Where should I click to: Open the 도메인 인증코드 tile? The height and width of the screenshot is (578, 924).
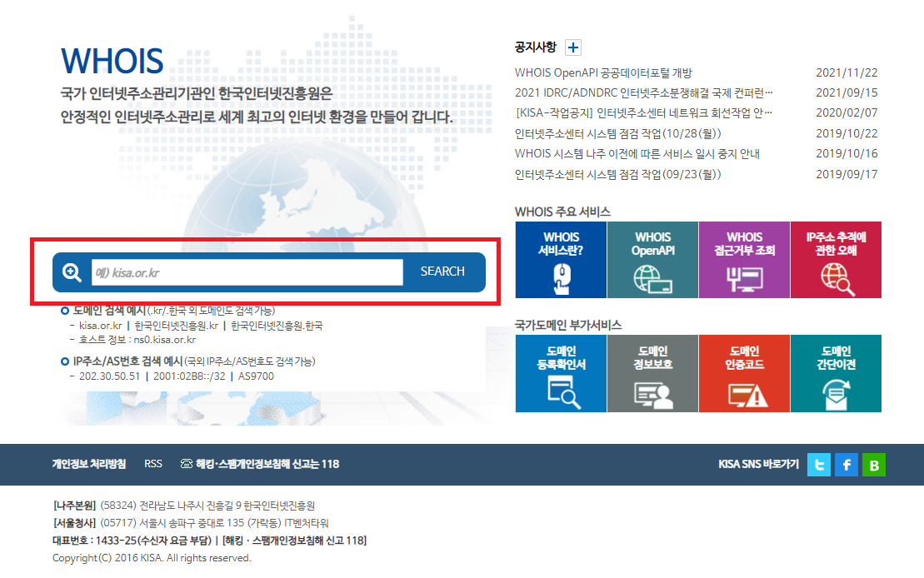point(744,374)
